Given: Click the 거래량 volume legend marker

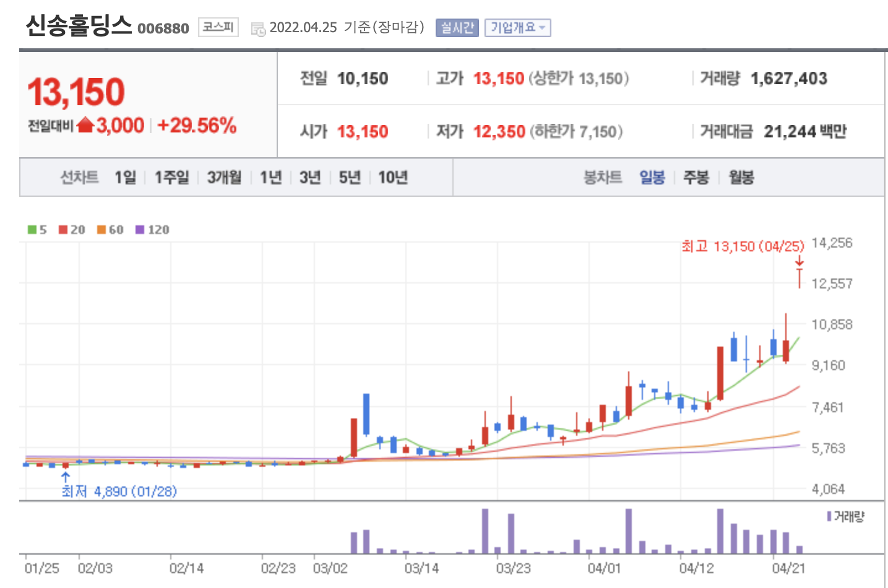Looking at the screenshot, I should (829, 516).
